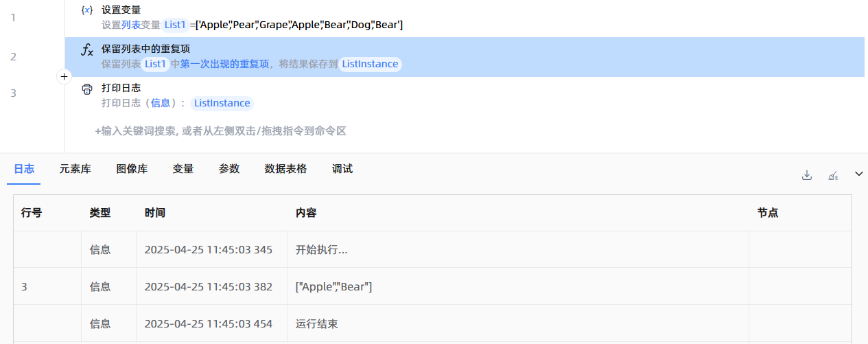Download the log with the export icon
Image resolution: width=868 pixels, height=344 pixels.
(807, 175)
